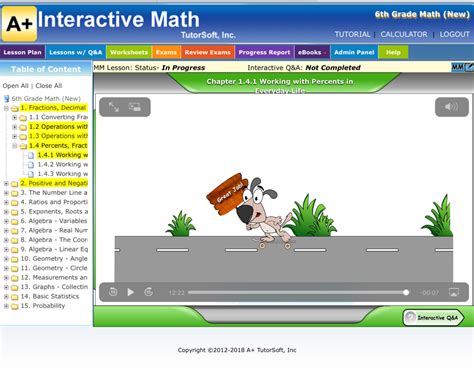Click the video progress bar track
Image resolution: width=474 pixels, height=386 pixels.
(297, 292)
